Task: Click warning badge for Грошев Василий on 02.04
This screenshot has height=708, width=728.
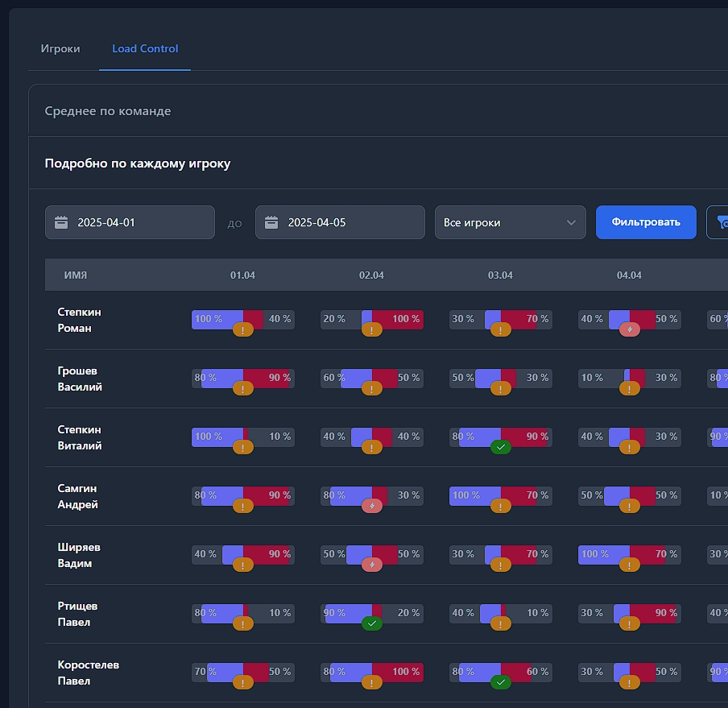Action: (372, 388)
